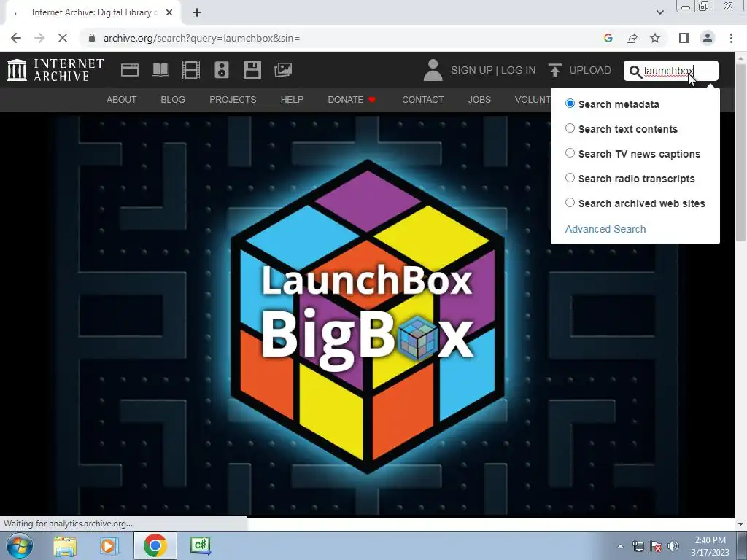Open the Windows Start button
Image resolution: width=747 pixels, height=560 pixels.
[19, 545]
